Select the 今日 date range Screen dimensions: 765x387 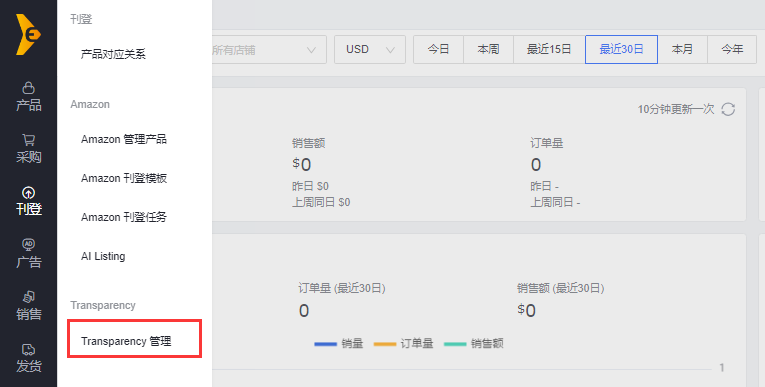tap(438, 49)
